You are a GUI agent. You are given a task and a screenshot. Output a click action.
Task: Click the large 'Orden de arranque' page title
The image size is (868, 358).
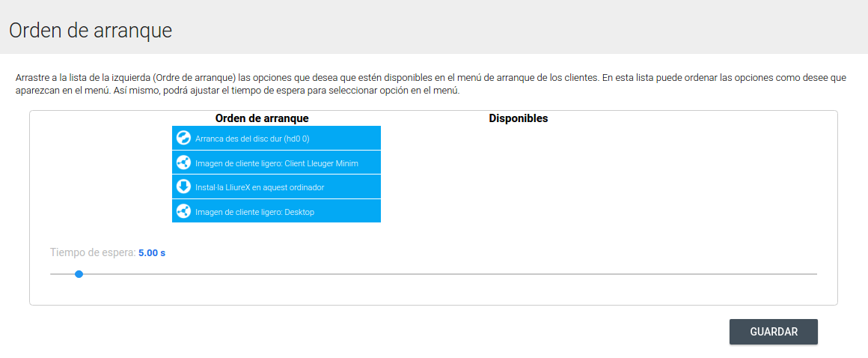click(x=91, y=31)
